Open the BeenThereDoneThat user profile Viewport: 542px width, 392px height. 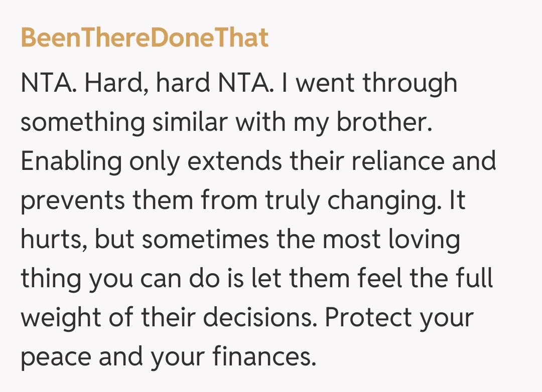[x=145, y=38]
